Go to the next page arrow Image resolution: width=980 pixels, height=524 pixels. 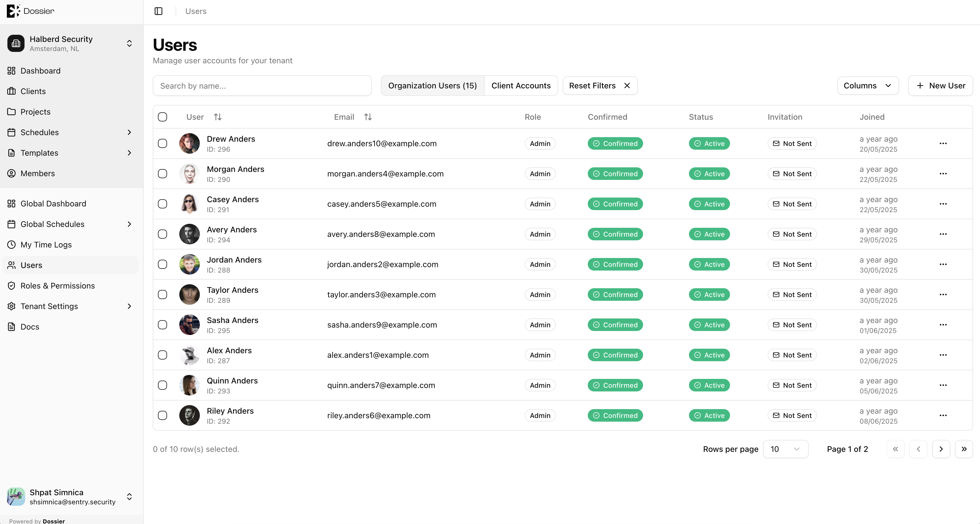click(941, 449)
